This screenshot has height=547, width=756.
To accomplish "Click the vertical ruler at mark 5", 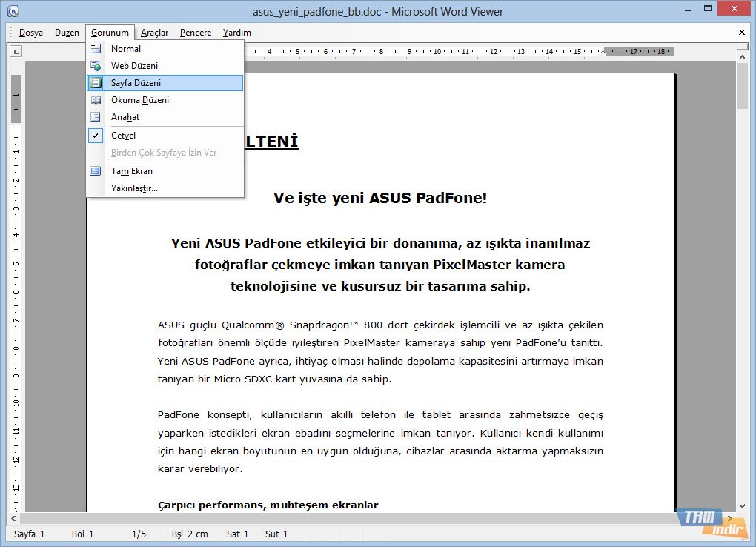I will tap(16, 265).
